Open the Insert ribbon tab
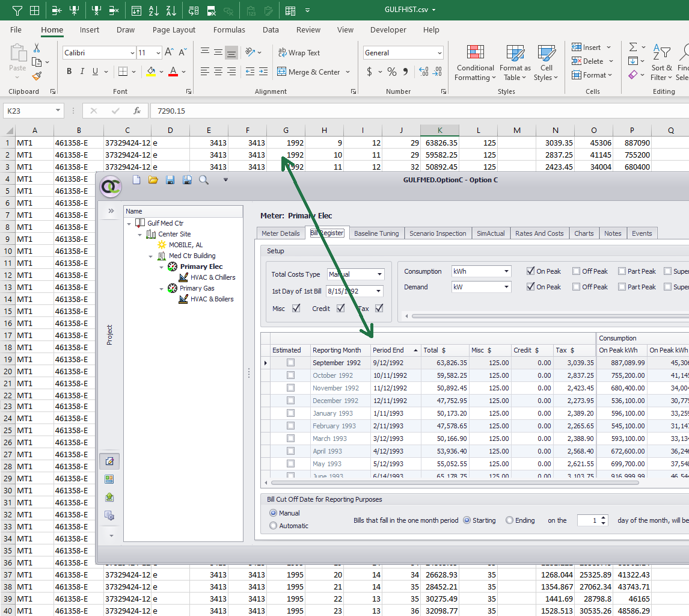The height and width of the screenshot is (616, 689). pyautogui.click(x=89, y=29)
